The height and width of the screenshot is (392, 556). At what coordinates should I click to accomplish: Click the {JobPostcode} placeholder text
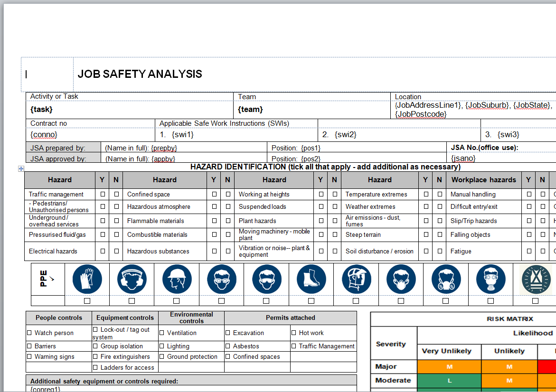tap(420, 114)
